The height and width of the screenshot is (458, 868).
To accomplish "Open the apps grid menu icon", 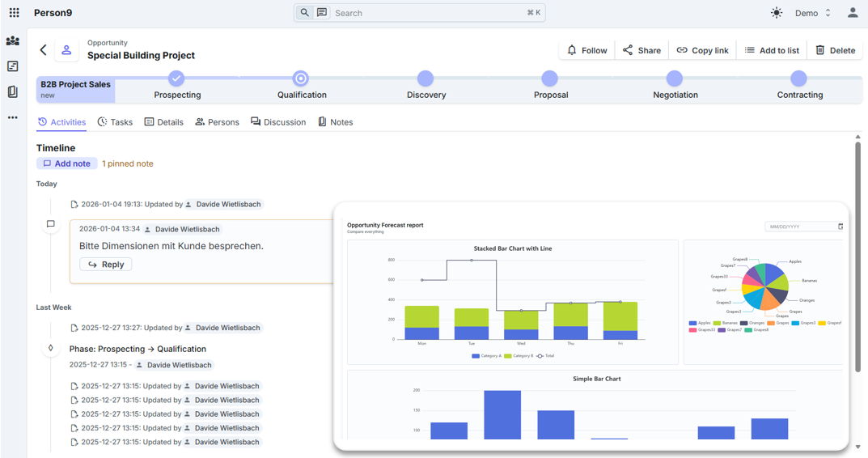I will (x=14, y=13).
